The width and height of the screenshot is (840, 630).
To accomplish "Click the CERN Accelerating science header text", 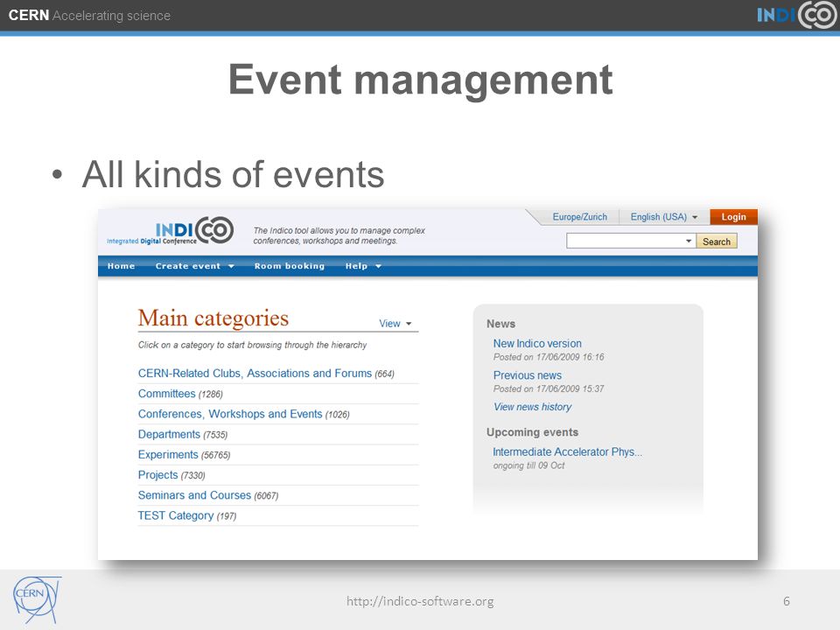I will [x=89, y=16].
